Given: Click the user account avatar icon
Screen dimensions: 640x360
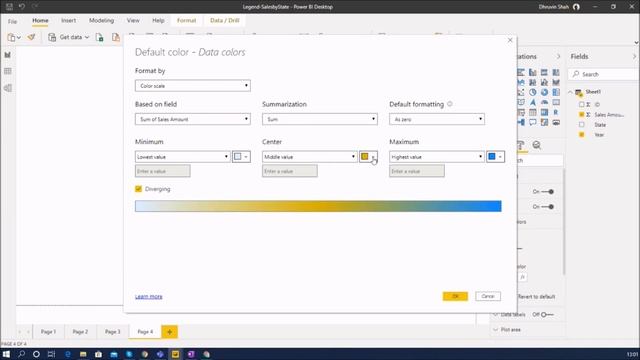Looking at the screenshot, I should click(576, 7).
